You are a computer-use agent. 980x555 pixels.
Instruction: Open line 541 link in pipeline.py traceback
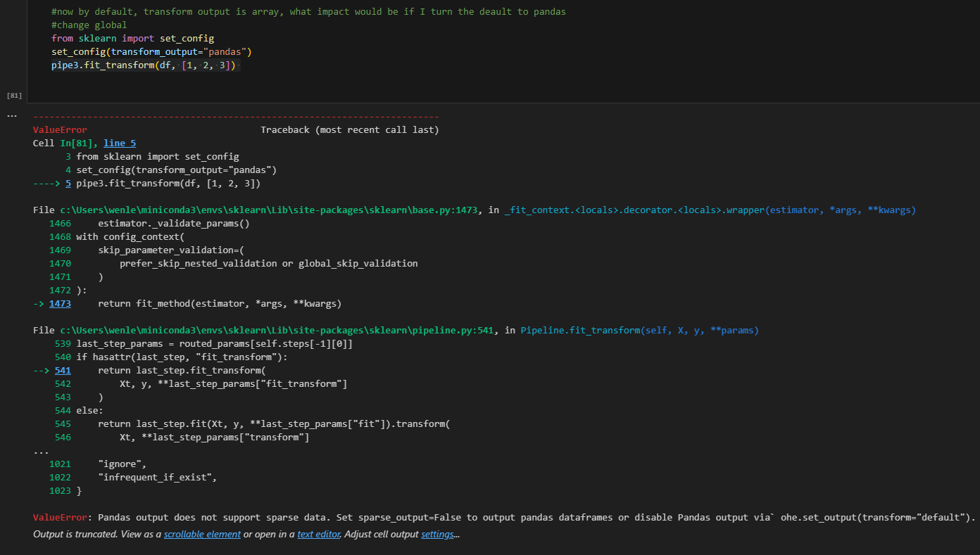pos(63,370)
